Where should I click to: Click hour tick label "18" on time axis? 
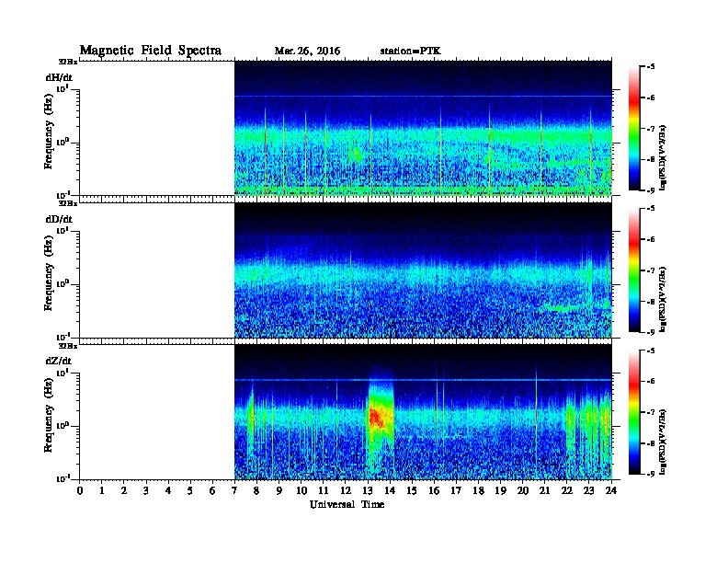[x=479, y=491]
